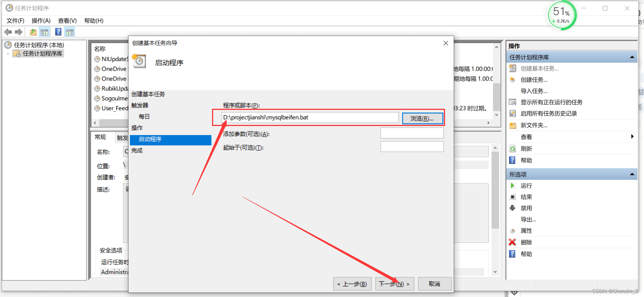Expand the 任务计划程序库 tree node

pyautogui.click(x=8, y=54)
